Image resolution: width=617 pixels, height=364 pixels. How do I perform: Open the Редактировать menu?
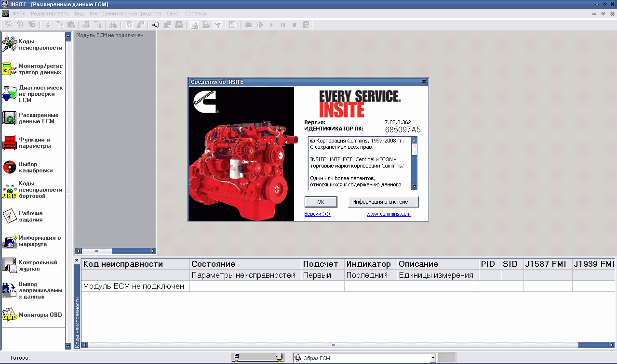pyautogui.click(x=51, y=13)
